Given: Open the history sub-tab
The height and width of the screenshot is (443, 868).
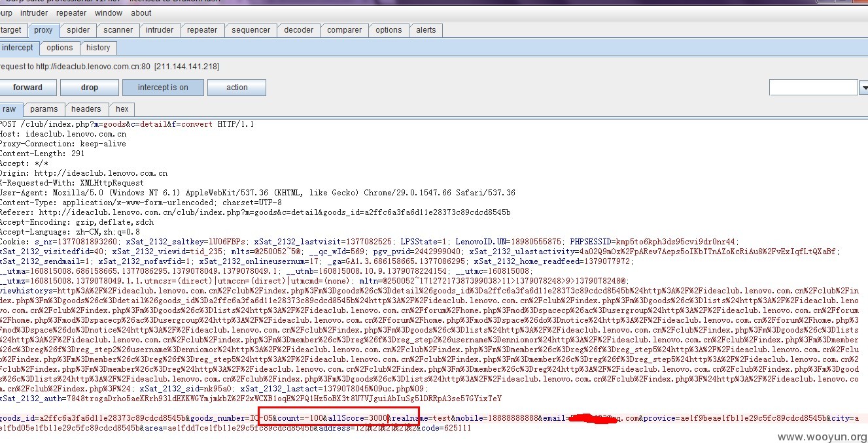Looking at the screenshot, I should pos(98,48).
